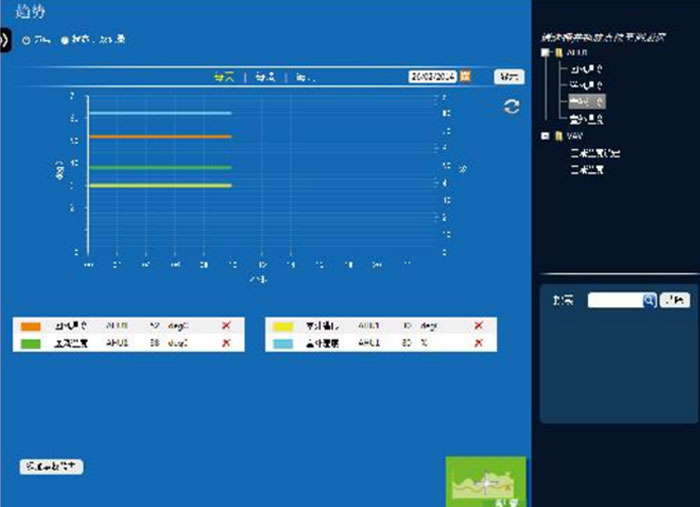Screen dimensions: 700x507
Task: Select the first radio button under the title
Action: pyautogui.click(x=26, y=40)
